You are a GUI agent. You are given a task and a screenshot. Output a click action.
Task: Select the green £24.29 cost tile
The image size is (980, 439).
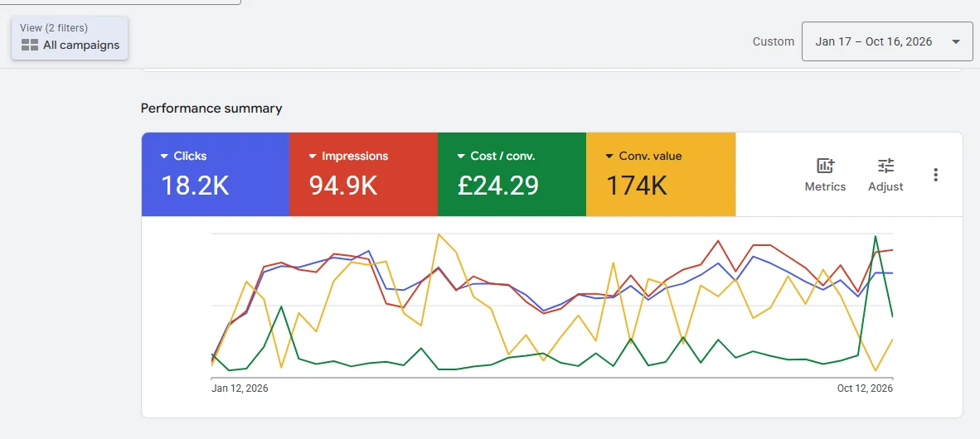tap(512, 174)
